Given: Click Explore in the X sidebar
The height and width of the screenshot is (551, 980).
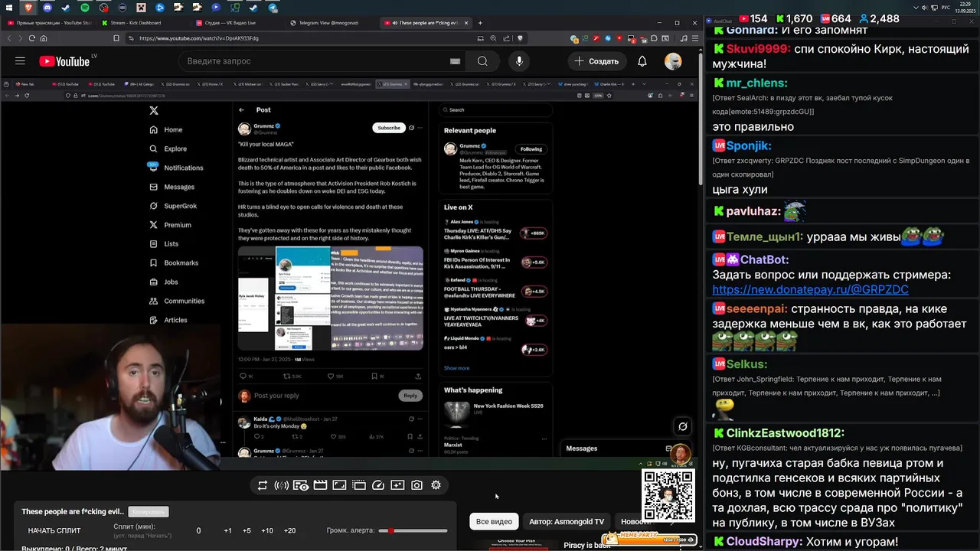Looking at the screenshot, I should (168, 148).
